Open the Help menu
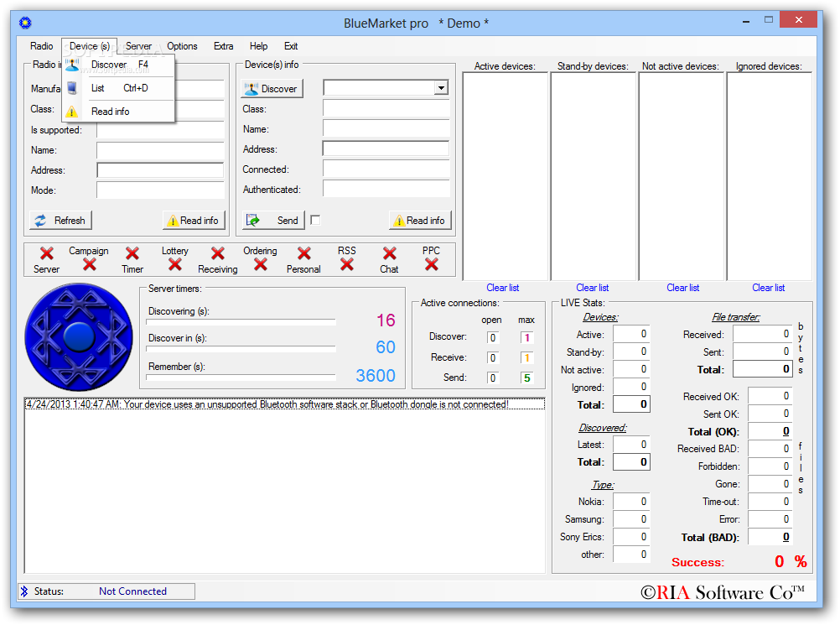Image resolution: width=840 pixels, height=625 pixels. 258,46
